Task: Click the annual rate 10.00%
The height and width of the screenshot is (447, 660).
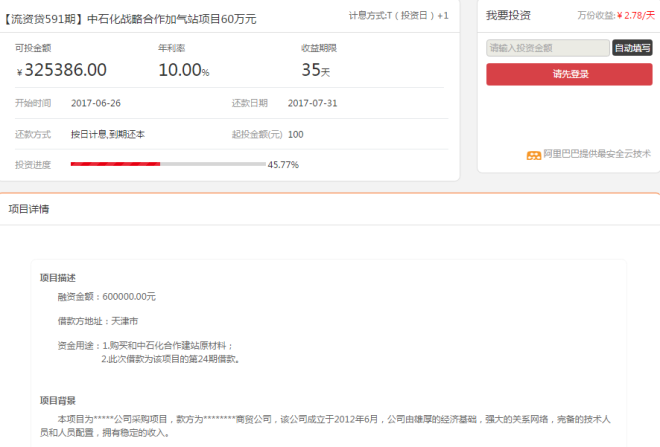Action: click(184, 70)
